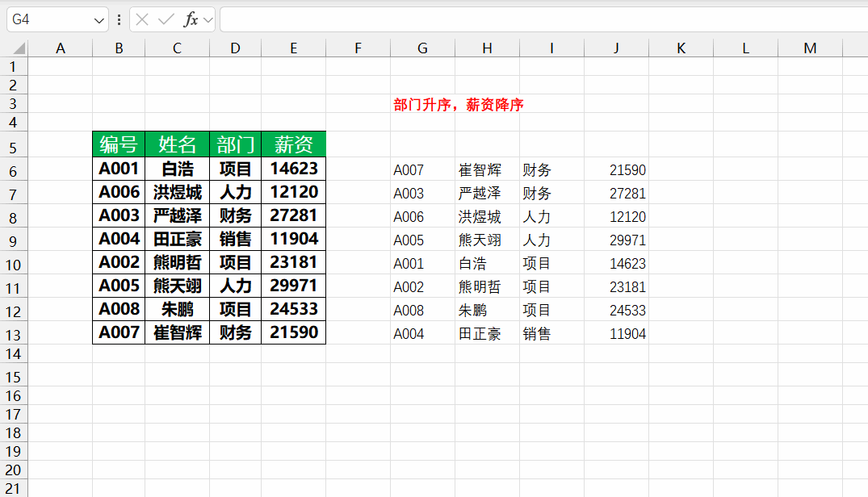868x497 pixels.
Task: Select column G header
Action: pos(422,48)
